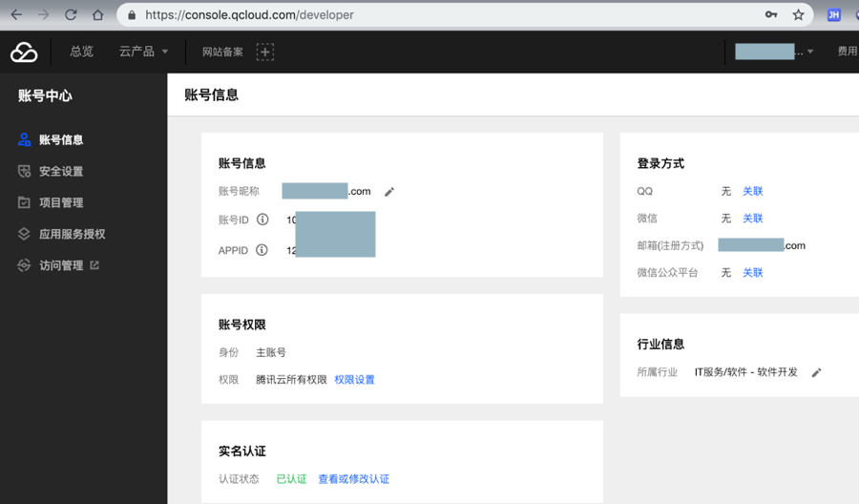Click the 登录方式 section heading
This screenshot has height=504, width=859.
click(x=660, y=163)
